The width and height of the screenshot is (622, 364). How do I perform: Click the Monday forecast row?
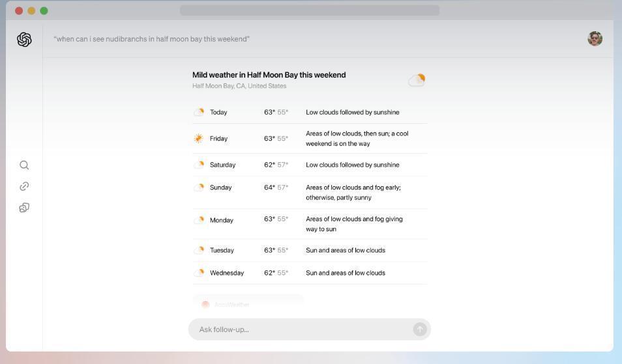[310, 224]
